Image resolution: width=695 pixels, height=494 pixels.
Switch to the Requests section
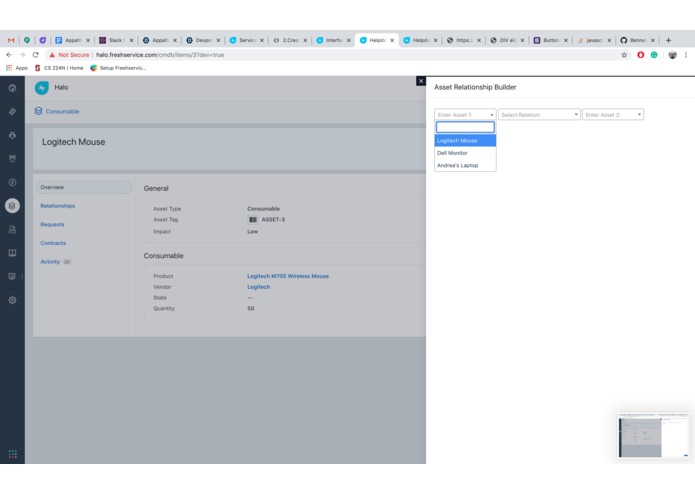pos(52,224)
